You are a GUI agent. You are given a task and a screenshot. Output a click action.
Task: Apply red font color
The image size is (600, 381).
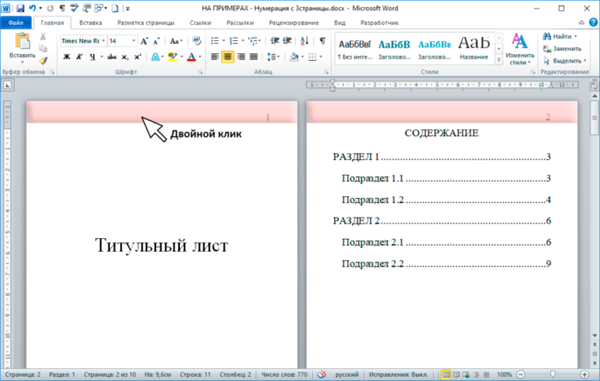[x=192, y=57]
